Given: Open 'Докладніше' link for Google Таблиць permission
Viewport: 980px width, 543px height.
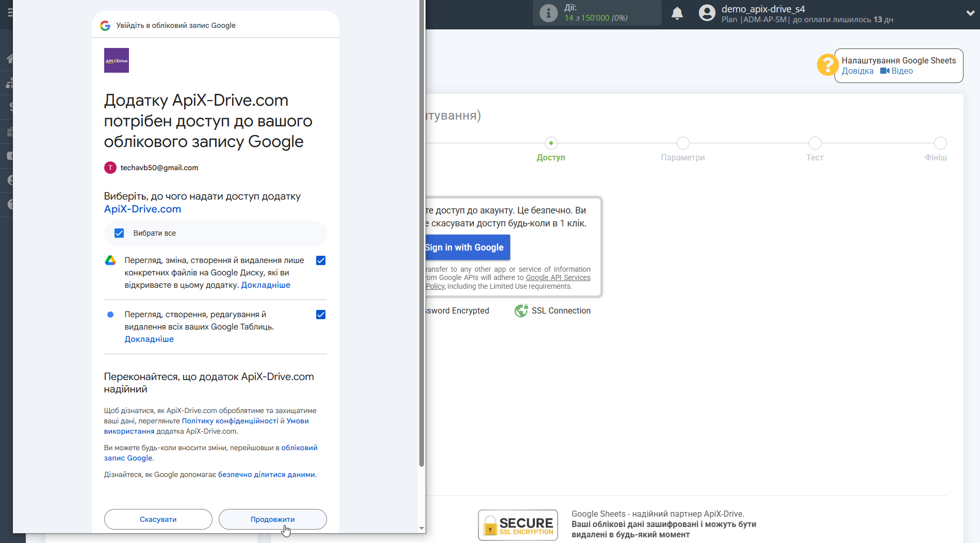Looking at the screenshot, I should (x=149, y=339).
